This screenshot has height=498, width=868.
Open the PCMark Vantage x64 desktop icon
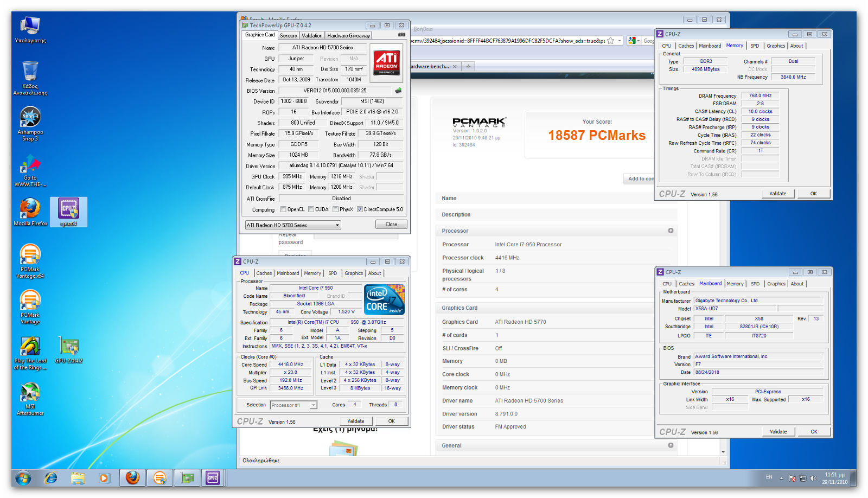point(30,261)
